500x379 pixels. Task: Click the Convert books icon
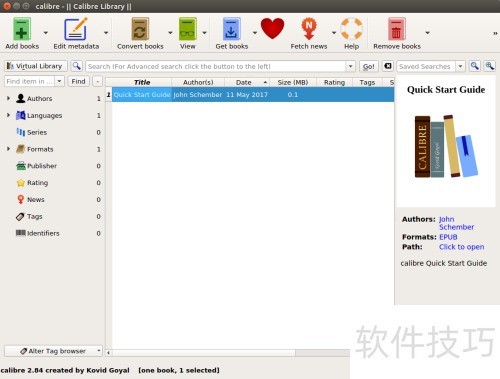click(140, 29)
